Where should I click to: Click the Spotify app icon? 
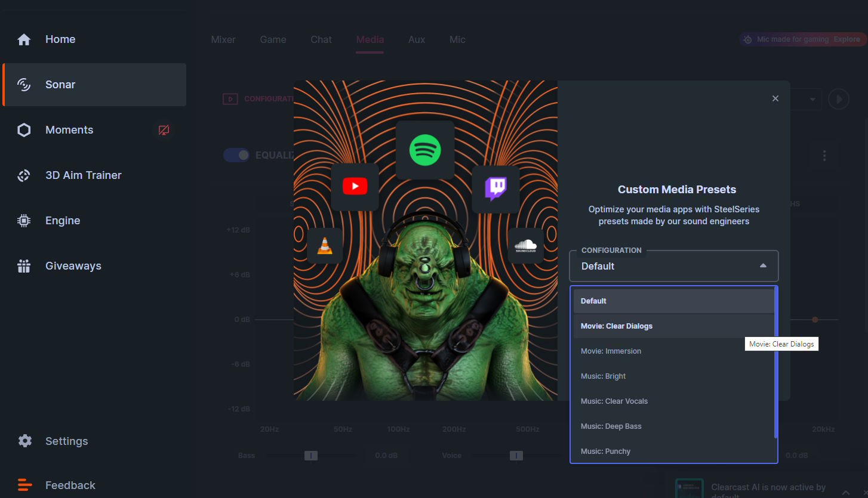[x=425, y=150]
